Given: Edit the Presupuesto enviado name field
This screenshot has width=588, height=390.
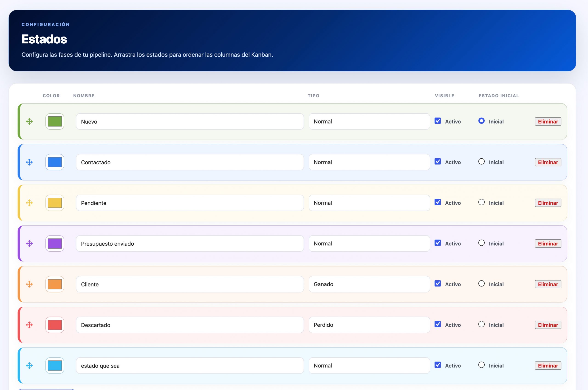Looking at the screenshot, I should coord(190,244).
